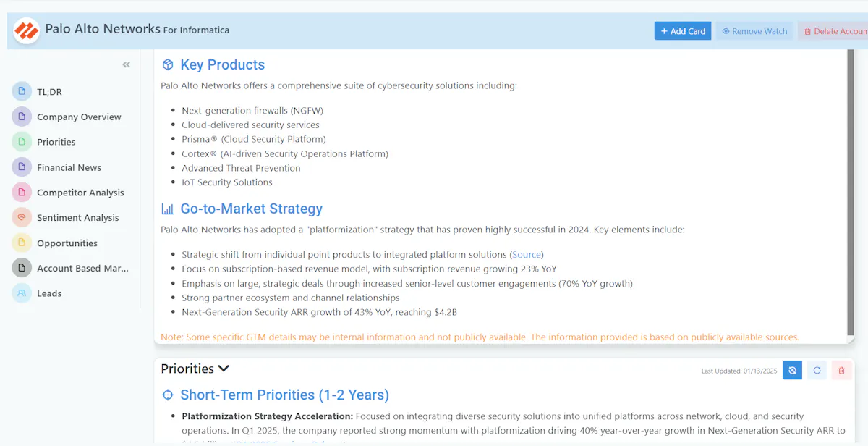Image resolution: width=868 pixels, height=446 pixels.
Task: Click the Palo Alto Networks logo
Action: 27,31
